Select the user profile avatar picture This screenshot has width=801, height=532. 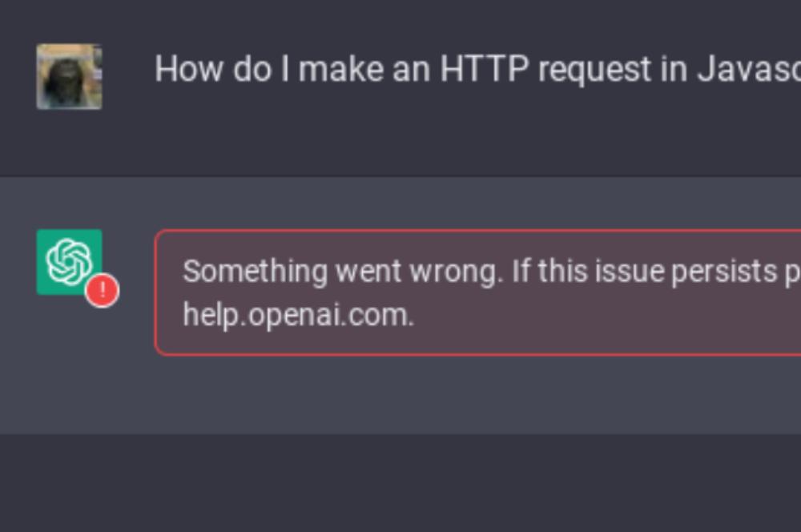pos(69,77)
